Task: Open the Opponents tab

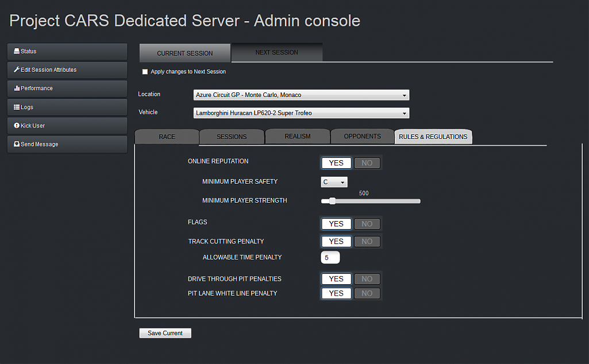Action: point(363,136)
